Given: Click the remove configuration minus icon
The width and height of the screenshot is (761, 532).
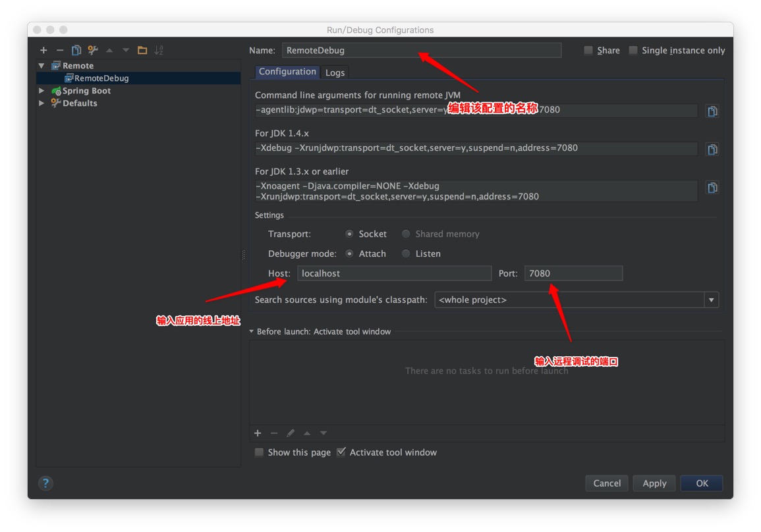Looking at the screenshot, I should click(60, 50).
